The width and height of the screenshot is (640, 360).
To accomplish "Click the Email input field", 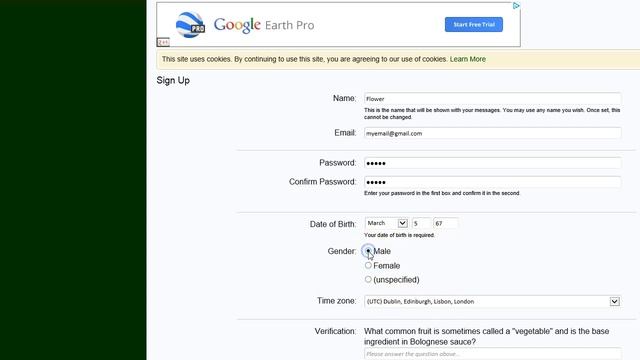I will click(492, 133).
